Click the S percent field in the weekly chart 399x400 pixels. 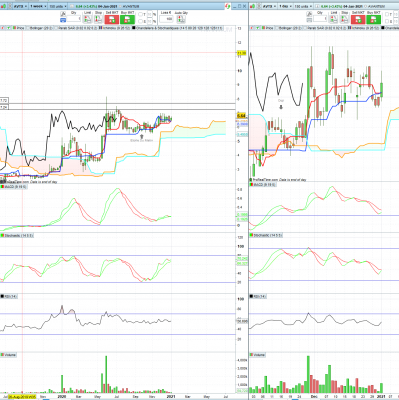pos(149,22)
